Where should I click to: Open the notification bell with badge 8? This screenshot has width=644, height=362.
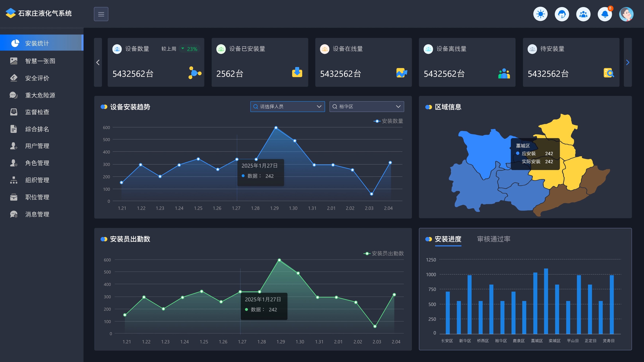click(605, 14)
